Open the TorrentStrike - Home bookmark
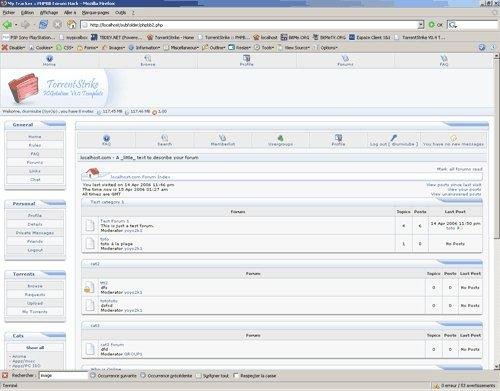500x391 pixels. click(170, 37)
